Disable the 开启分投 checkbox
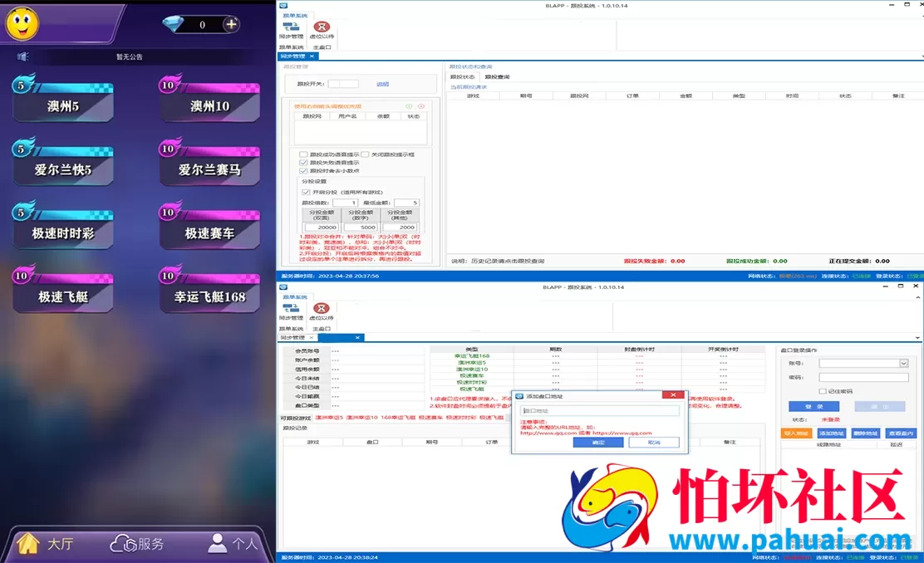Image resolution: width=924 pixels, height=563 pixels. tap(306, 193)
